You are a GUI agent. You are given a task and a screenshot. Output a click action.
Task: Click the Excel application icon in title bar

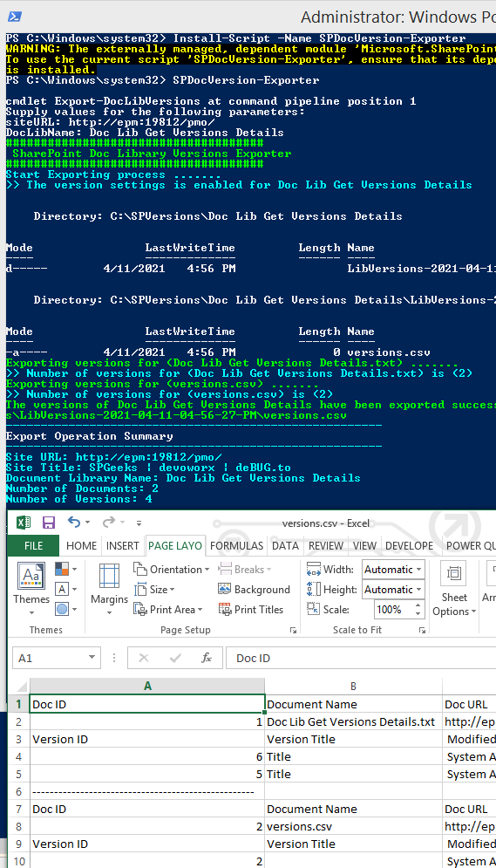[24, 523]
